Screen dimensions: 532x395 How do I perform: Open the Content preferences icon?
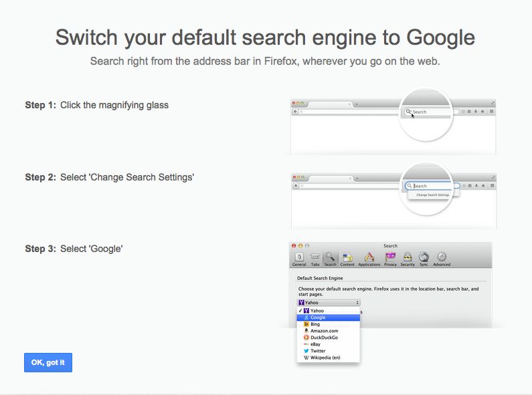coord(347,257)
